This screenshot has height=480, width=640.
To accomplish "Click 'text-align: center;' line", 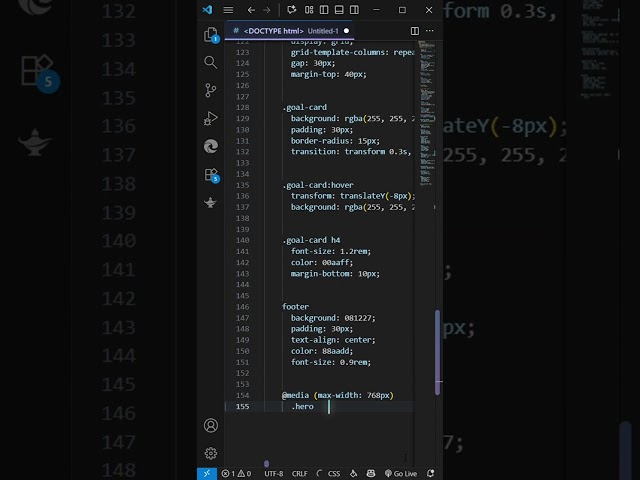I will 333,340.
